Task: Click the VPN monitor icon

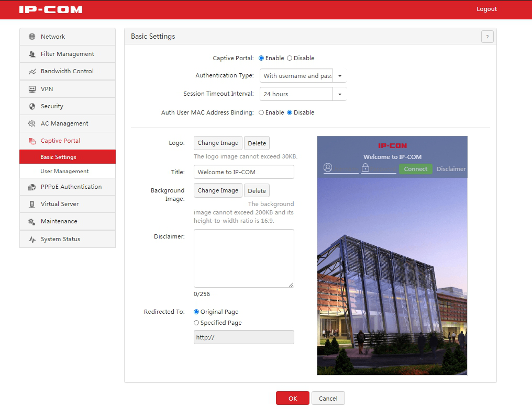Action: click(32, 89)
